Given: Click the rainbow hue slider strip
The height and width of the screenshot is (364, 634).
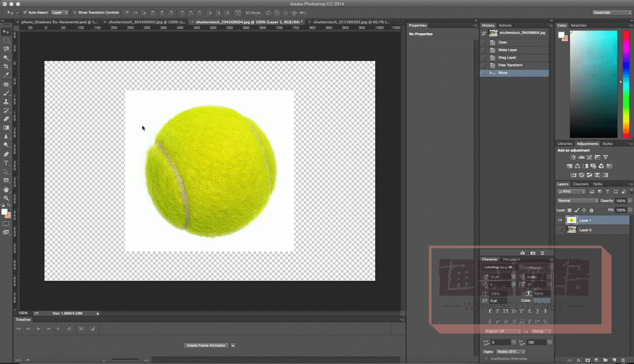Looking at the screenshot, I should coord(626,84).
